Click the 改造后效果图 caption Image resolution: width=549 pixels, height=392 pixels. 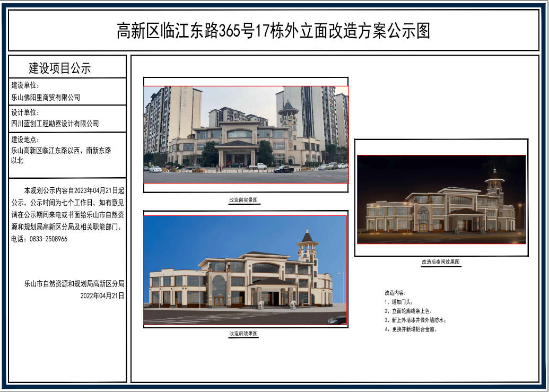click(x=243, y=334)
